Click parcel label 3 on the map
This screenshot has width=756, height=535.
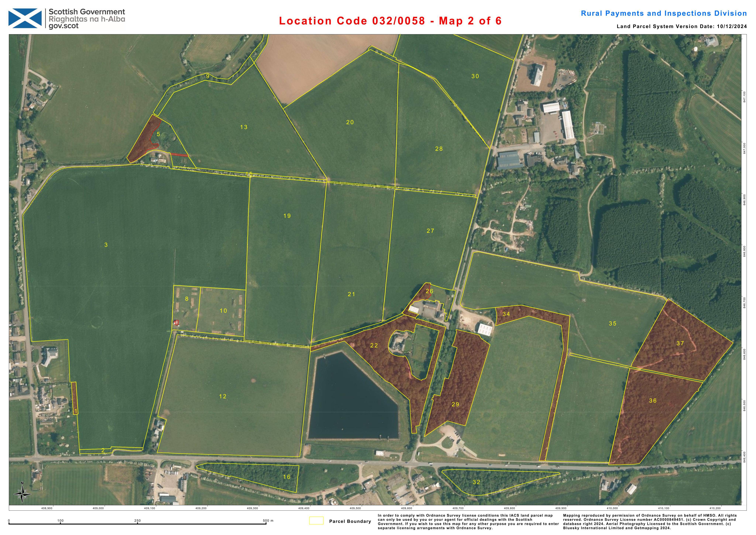click(106, 245)
